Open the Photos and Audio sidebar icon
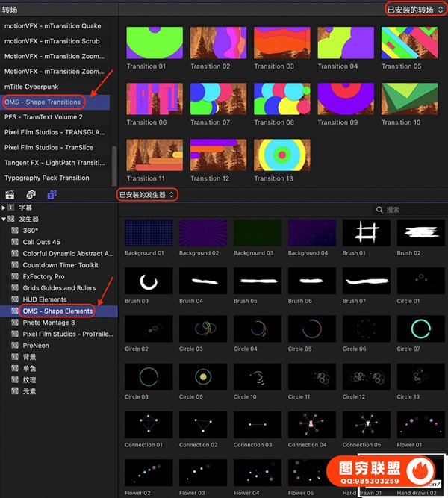Viewport: 448px width, 498px height. (x=31, y=194)
